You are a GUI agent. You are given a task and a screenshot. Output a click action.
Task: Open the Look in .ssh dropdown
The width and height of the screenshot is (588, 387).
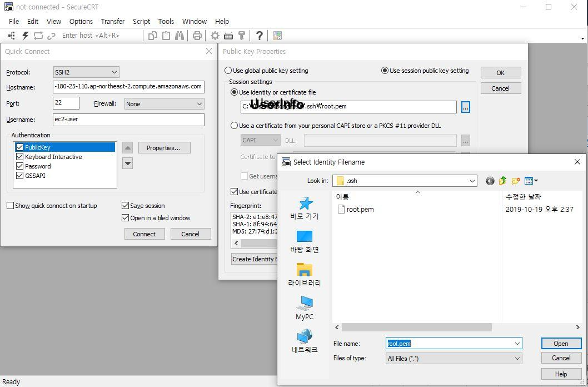pyautogui.click(x=405, y=181)
